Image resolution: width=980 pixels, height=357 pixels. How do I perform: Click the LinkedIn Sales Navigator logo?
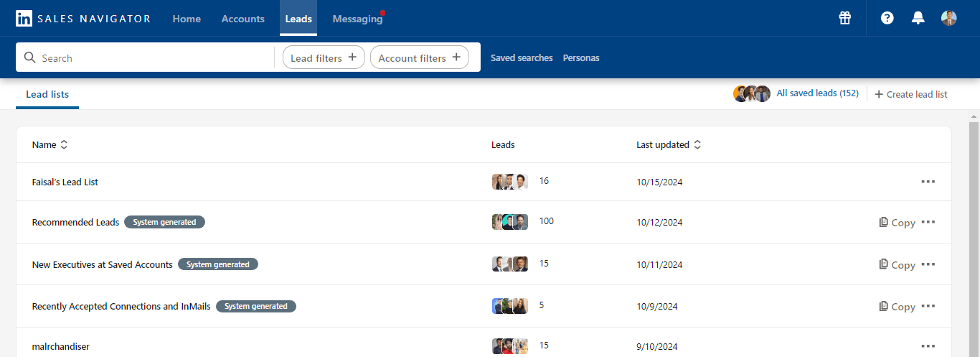[x=83, y=19]
